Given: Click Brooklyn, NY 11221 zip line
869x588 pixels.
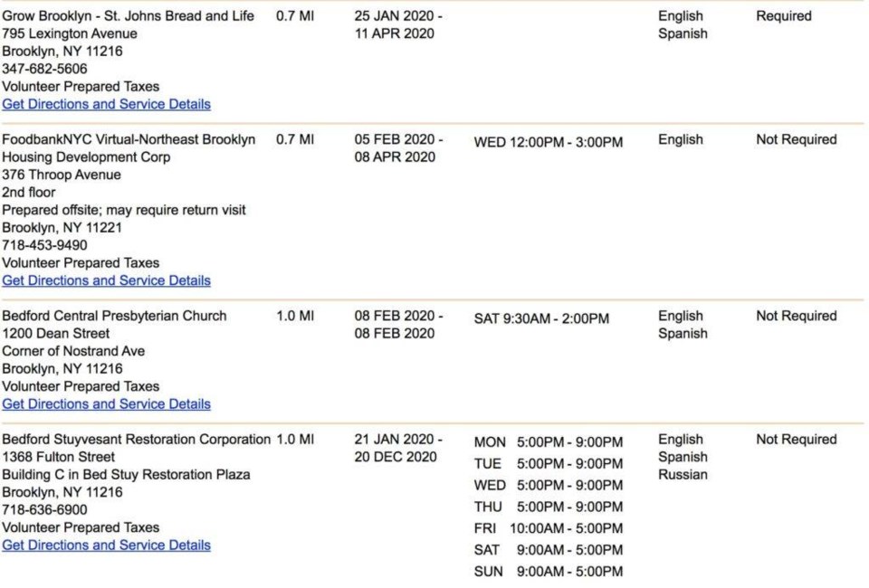Looking at the screenshot, I should coord(62,228).
